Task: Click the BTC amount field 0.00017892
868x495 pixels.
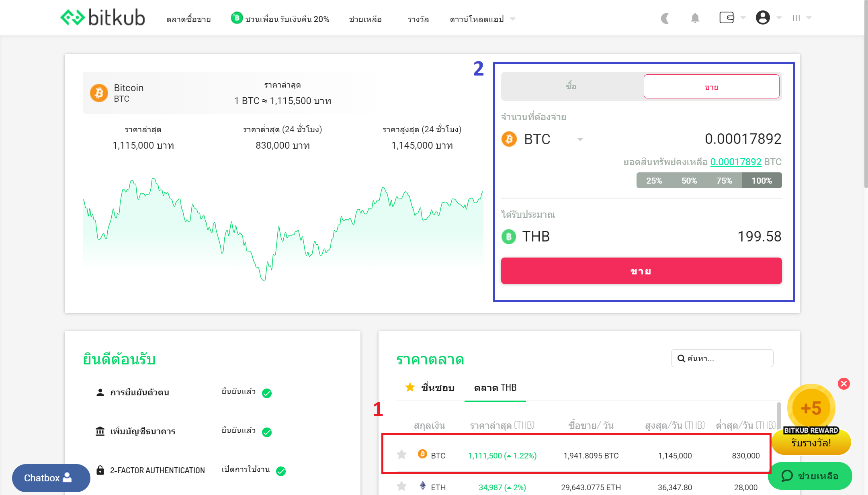Action: pos(743,139)
